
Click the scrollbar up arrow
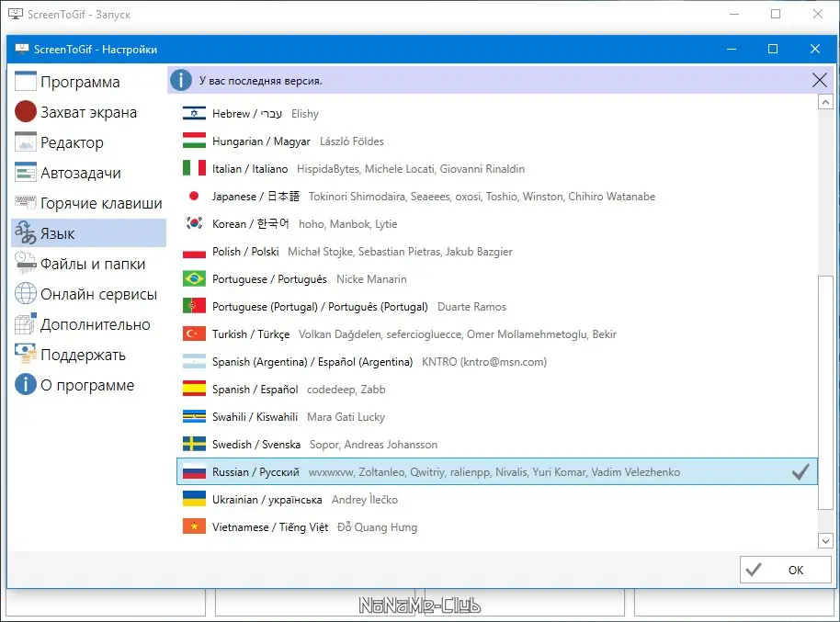(825, 102)
